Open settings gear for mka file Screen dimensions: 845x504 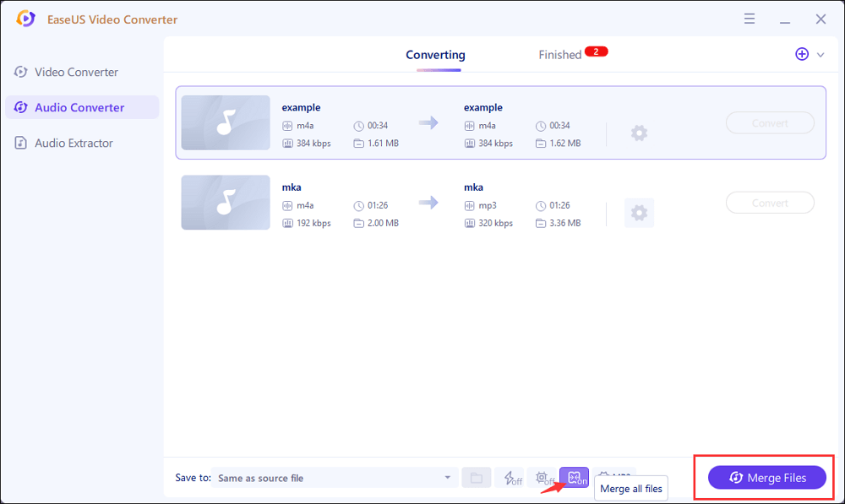click(x=639, y=213)
